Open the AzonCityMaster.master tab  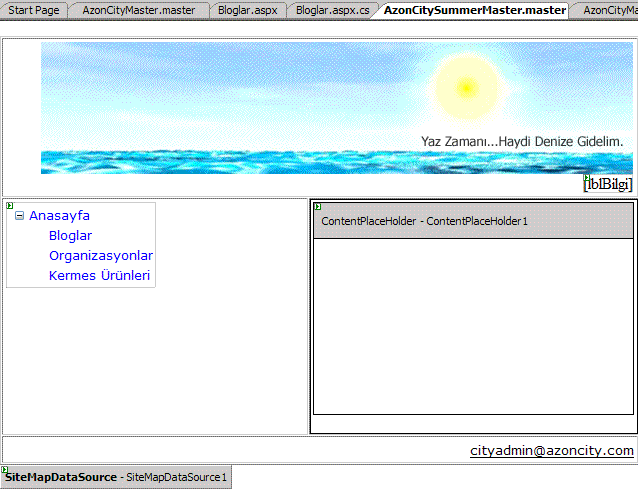point(138,10)
